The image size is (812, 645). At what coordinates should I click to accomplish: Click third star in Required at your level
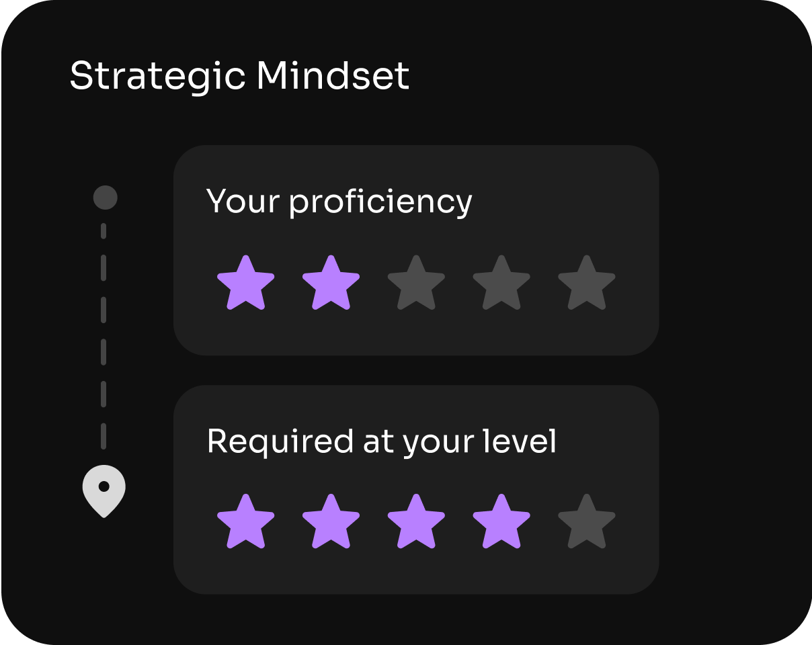click(x=416, y=522)
